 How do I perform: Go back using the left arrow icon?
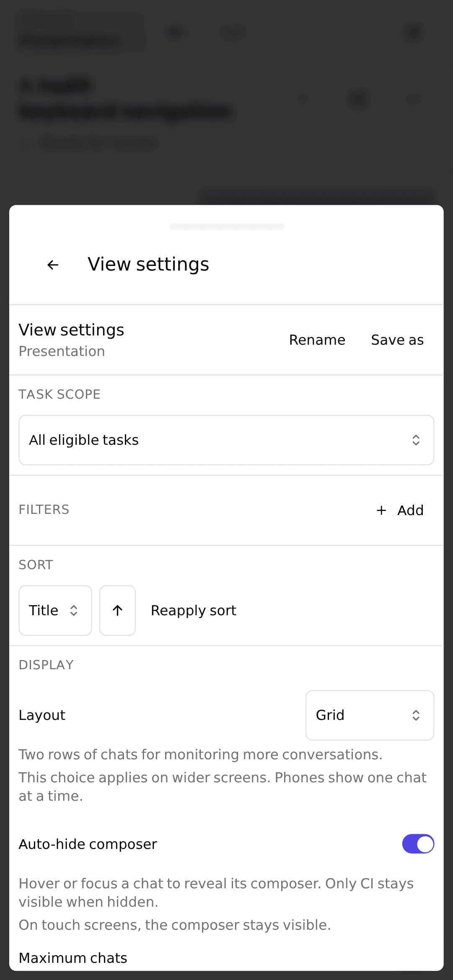[53, 265]
